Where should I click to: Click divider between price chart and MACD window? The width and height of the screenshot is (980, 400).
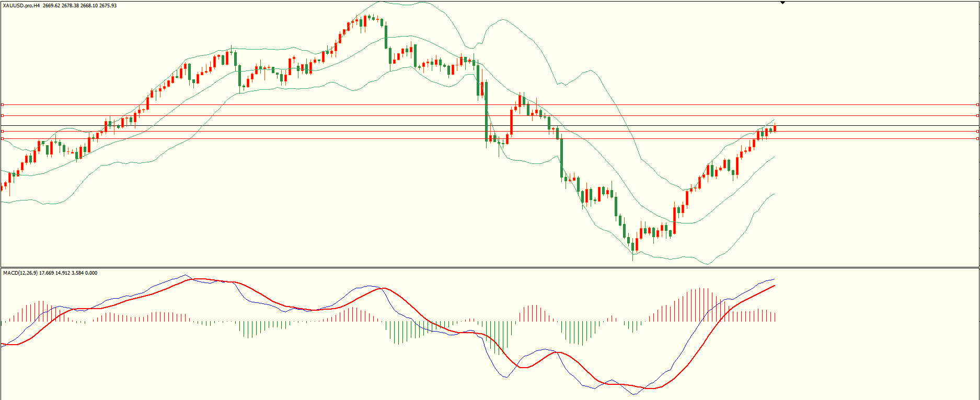click(x=490, y=268)
